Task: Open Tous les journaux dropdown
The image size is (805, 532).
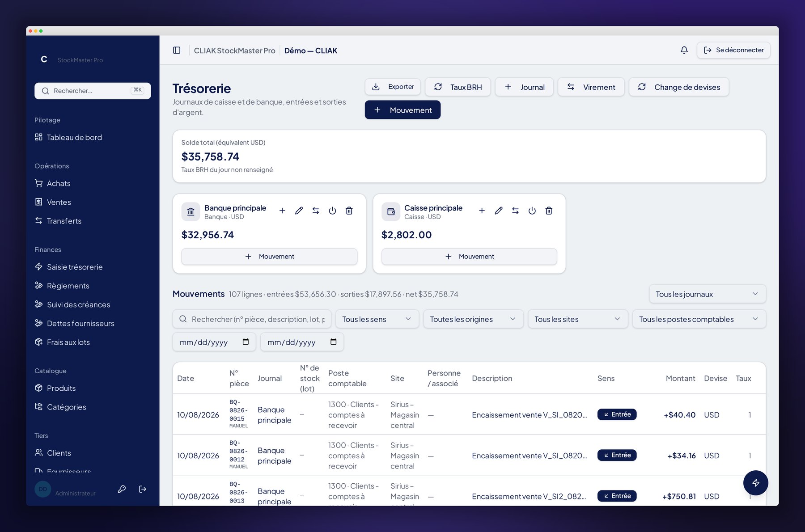Action: click(x=707, y=294)
